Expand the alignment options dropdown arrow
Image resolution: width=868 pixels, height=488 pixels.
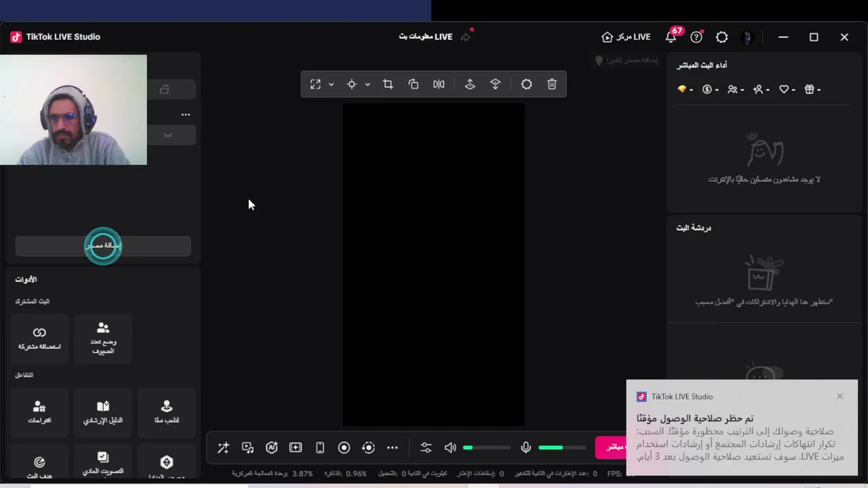pyautogui.click(x=368, y=85)
